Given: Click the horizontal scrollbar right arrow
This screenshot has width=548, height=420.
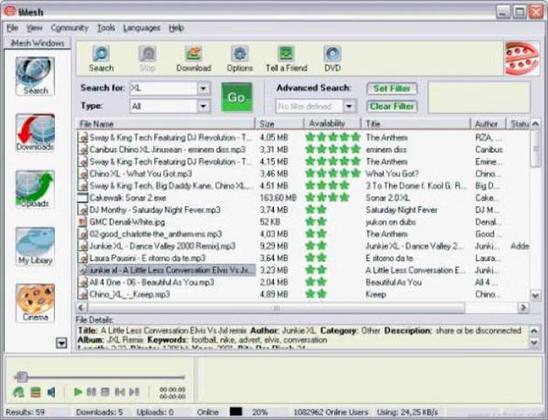Looking at the screenshot, I should coord(523,307).
